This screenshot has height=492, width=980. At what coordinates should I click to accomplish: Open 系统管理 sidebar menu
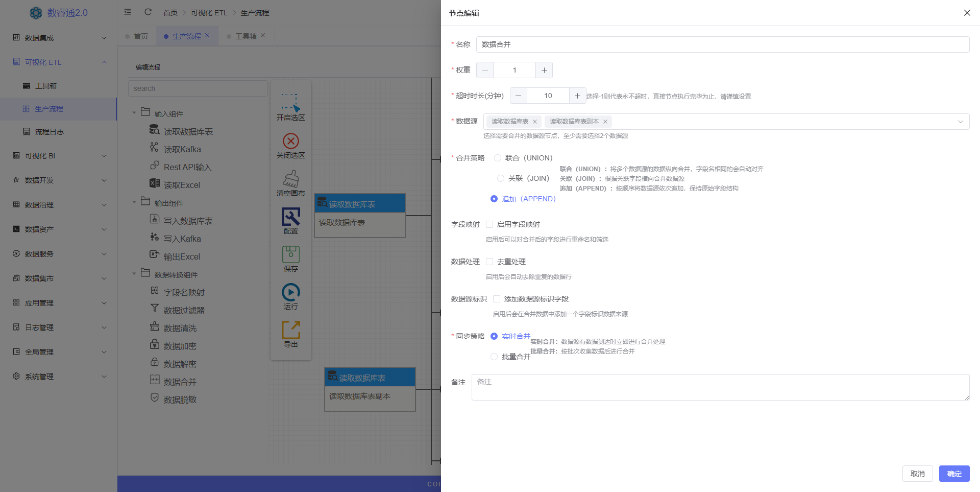pyautogui.click(x=59, y=377)
